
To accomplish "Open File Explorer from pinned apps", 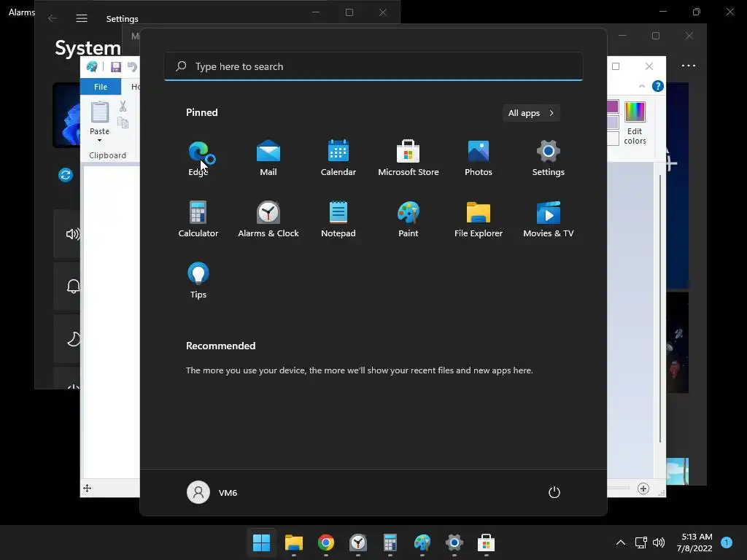I will coord(479,219).
